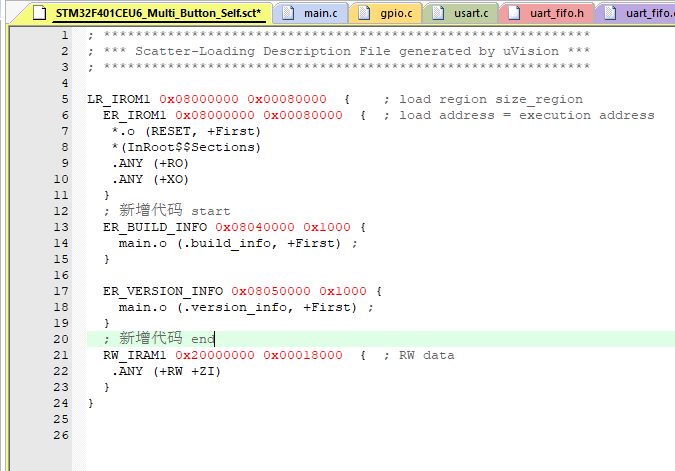Click the address 0x08050000 on line 17
Screen dimensions: 675x471
(271, 291)
